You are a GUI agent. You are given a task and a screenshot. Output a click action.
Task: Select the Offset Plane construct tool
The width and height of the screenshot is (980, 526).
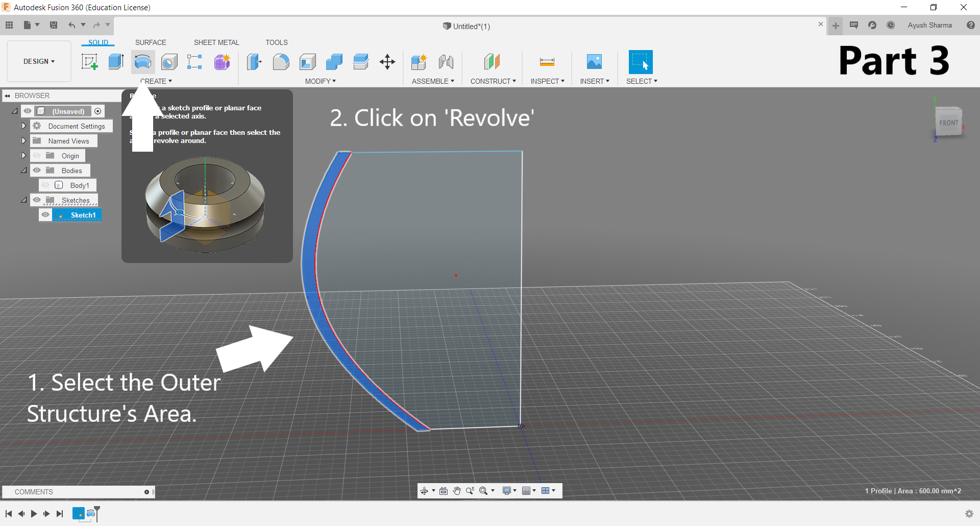[492, 62]
